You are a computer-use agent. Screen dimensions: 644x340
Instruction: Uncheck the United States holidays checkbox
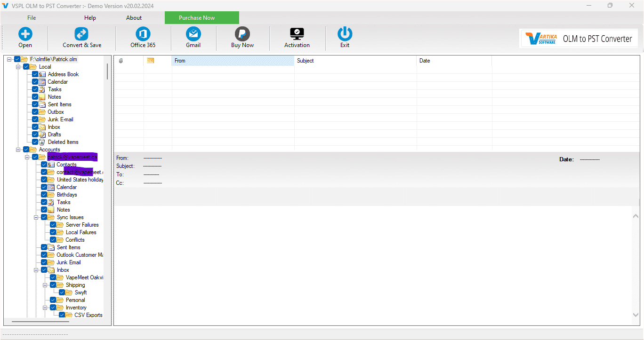44,180
